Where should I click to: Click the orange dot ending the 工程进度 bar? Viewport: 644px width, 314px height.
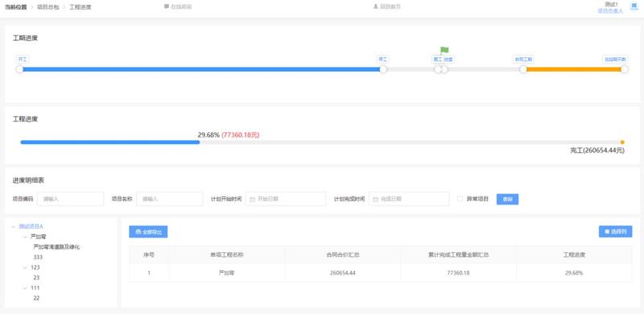pos(622,143)
